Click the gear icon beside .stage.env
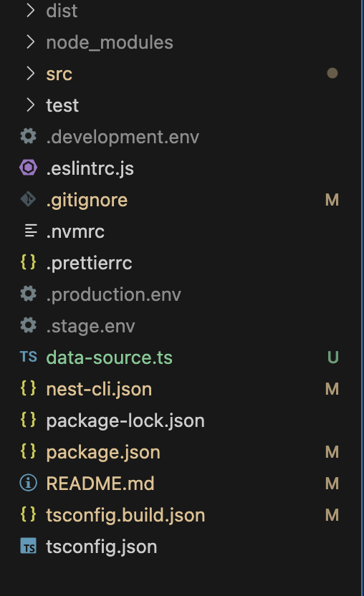This screenshot has height=596, width=364. click(x=28, y=325)
